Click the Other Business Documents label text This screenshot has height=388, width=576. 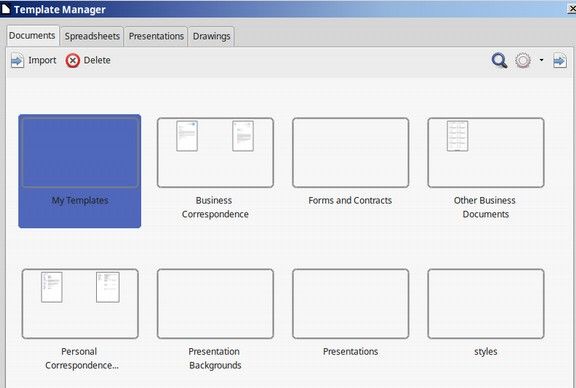pyautogui.click(x=485, y=207)
